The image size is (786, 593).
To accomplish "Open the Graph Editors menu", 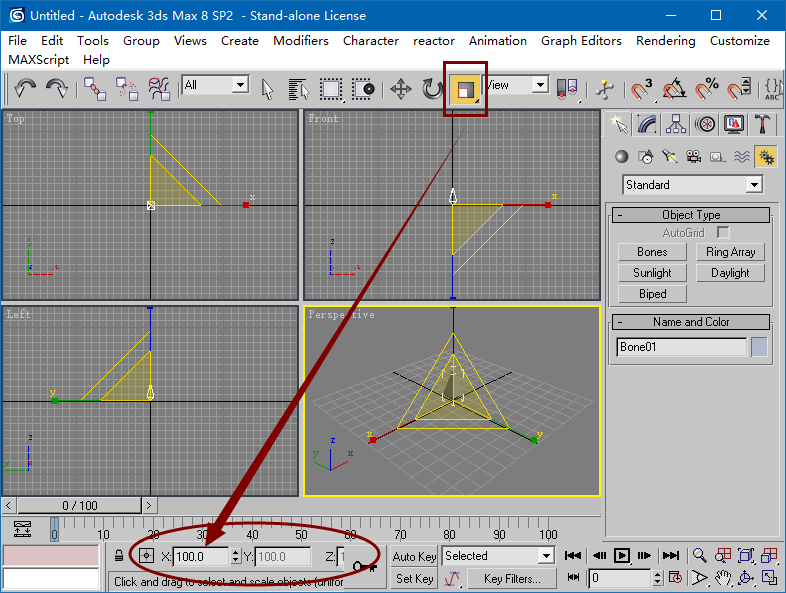I will coord(581,41).
